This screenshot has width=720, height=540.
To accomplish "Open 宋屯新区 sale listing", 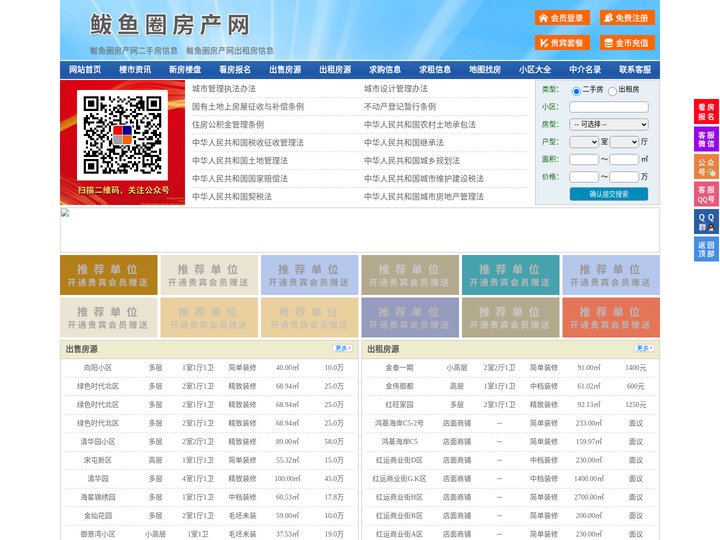I will tap(98, 460).
